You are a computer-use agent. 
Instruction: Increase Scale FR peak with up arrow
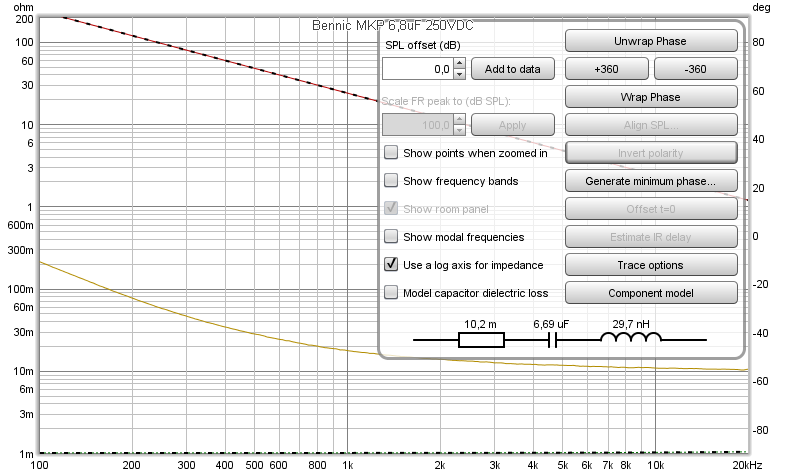[460, 120]
